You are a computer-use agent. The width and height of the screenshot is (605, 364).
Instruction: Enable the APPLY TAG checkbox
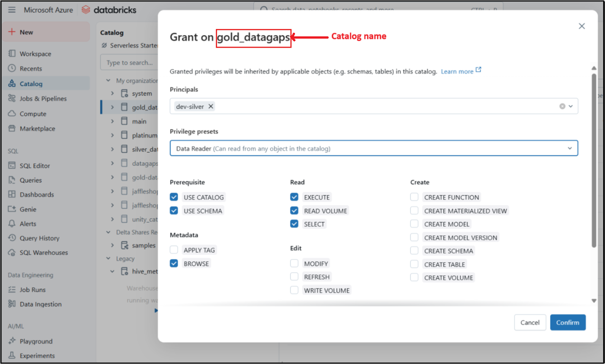pos(174,250)
